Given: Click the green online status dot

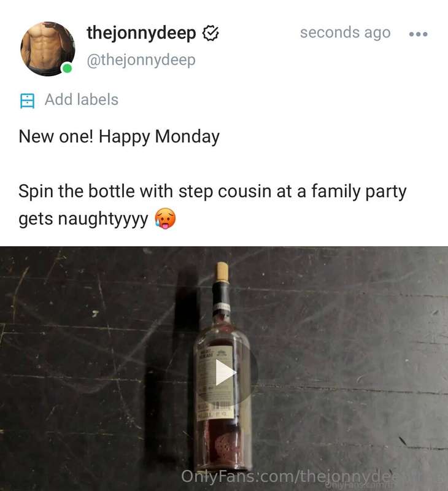Looking at the screenshot, I should [x=67, y=68].
